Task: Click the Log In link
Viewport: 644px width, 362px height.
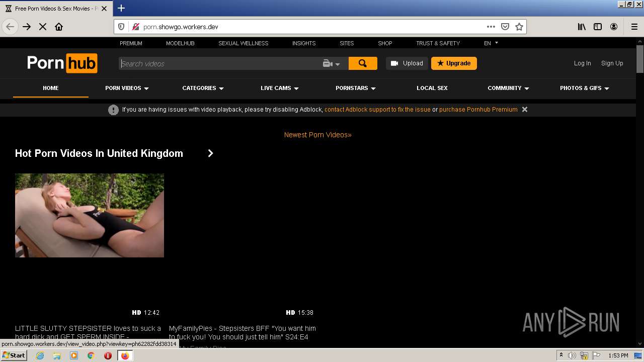Action: (x=582, y=63)
